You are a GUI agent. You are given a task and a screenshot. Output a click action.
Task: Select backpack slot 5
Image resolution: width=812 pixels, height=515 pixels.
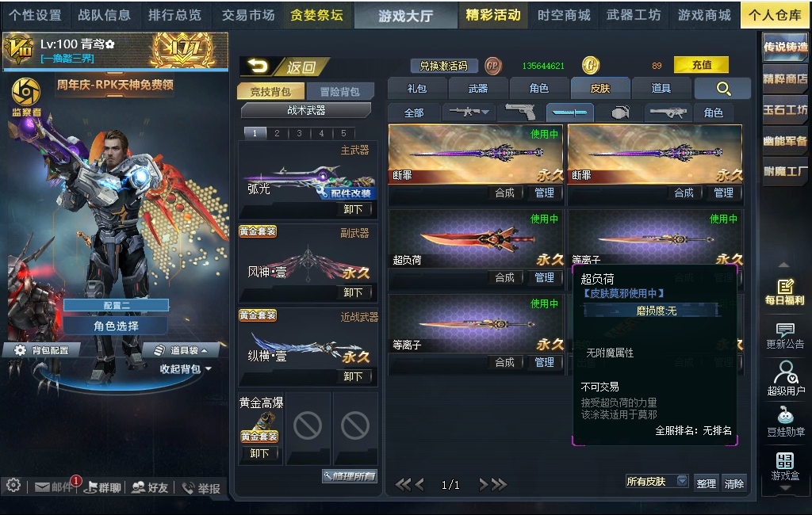pyautogui.click(x=343, y=133)
